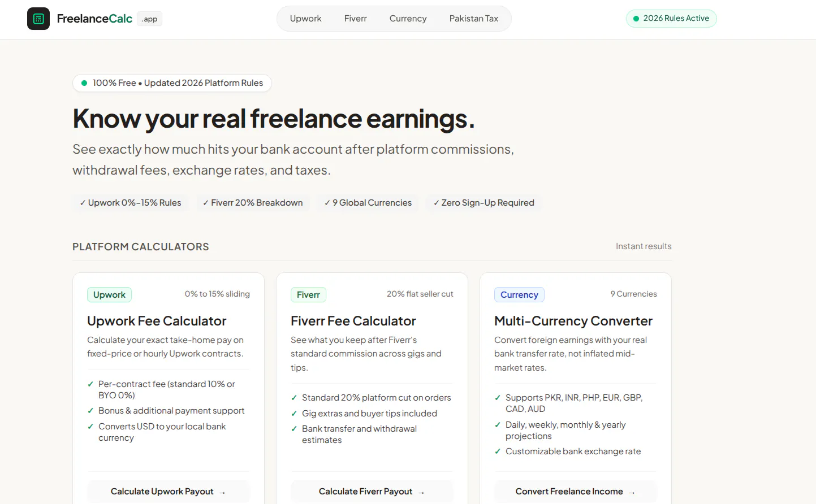Click 'Standard 20% platform cut on orders' line
The width and height of the screenshot is (816, 504).
[x=377, y=398]
